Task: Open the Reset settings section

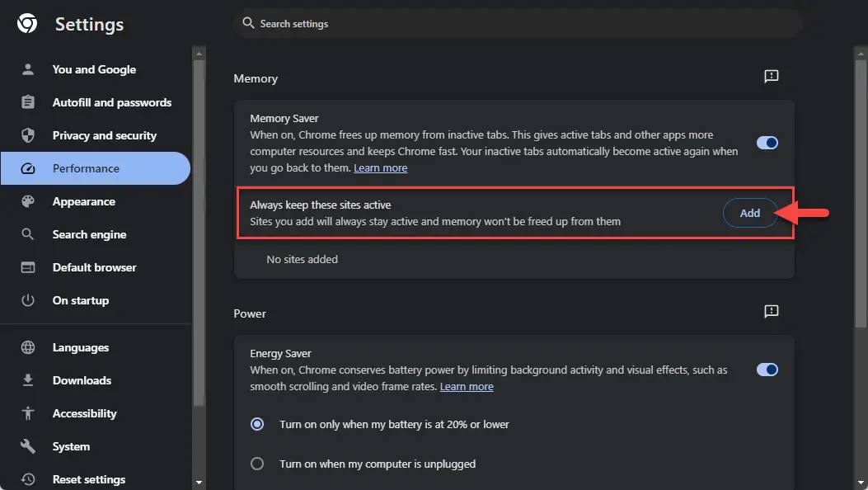Action: coord(88,479)
